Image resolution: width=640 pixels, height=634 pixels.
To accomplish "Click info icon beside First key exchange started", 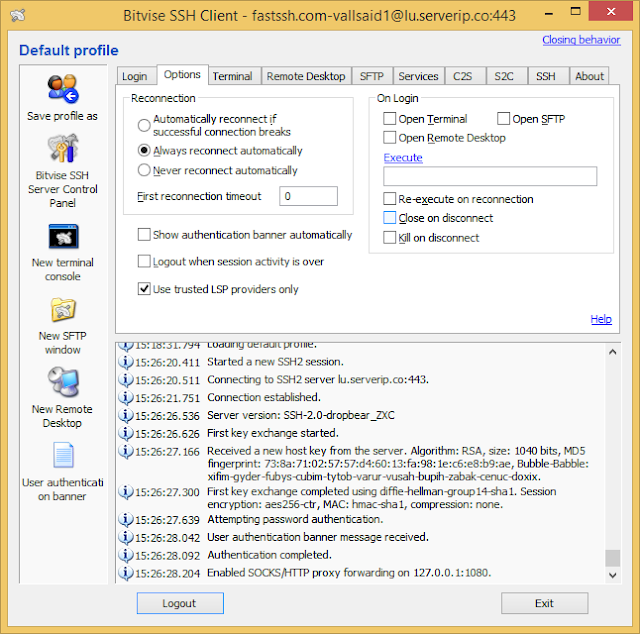I will [125, 433].
